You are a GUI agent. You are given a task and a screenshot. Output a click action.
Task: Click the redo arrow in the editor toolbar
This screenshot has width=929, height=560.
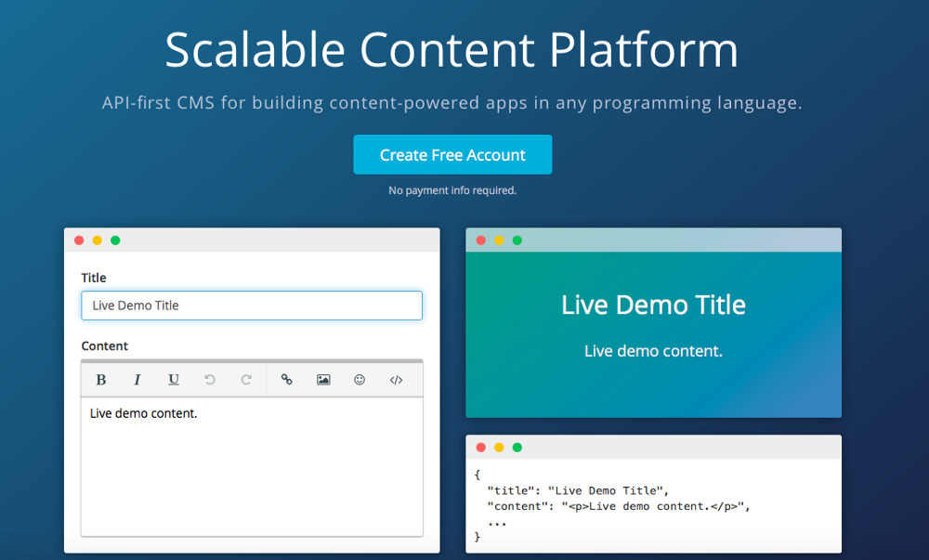point(246,380)
